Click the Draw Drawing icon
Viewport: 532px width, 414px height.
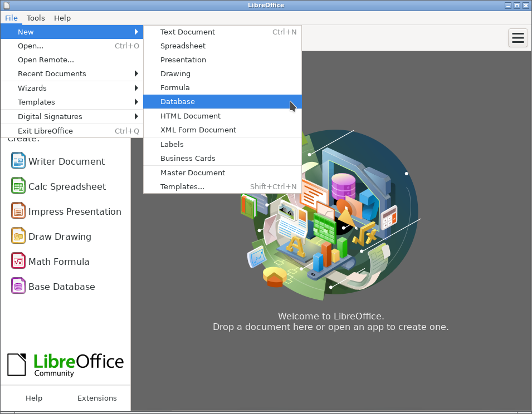18,236
